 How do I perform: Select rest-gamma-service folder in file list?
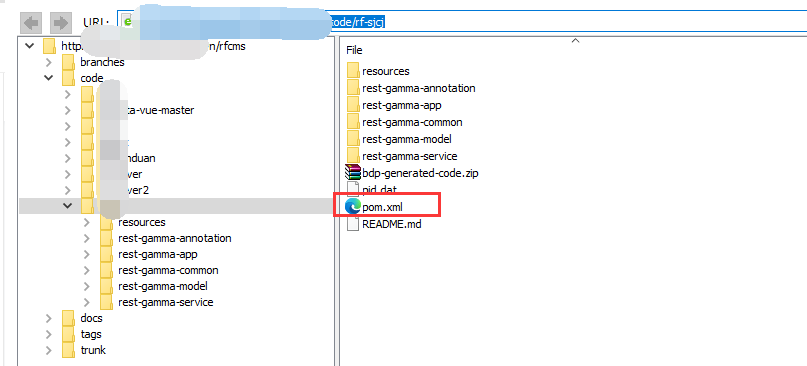409,156
